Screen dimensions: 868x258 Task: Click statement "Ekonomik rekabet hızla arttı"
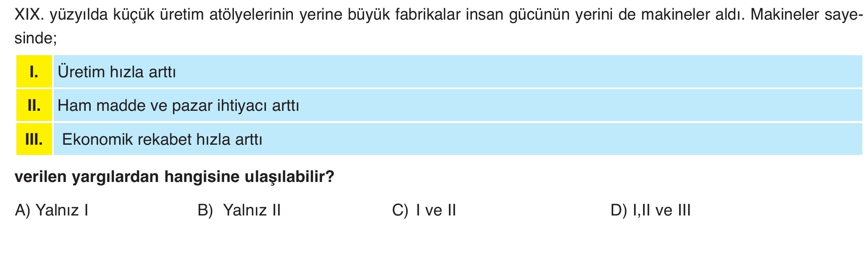pyautogui.click(x=162, y=139)
